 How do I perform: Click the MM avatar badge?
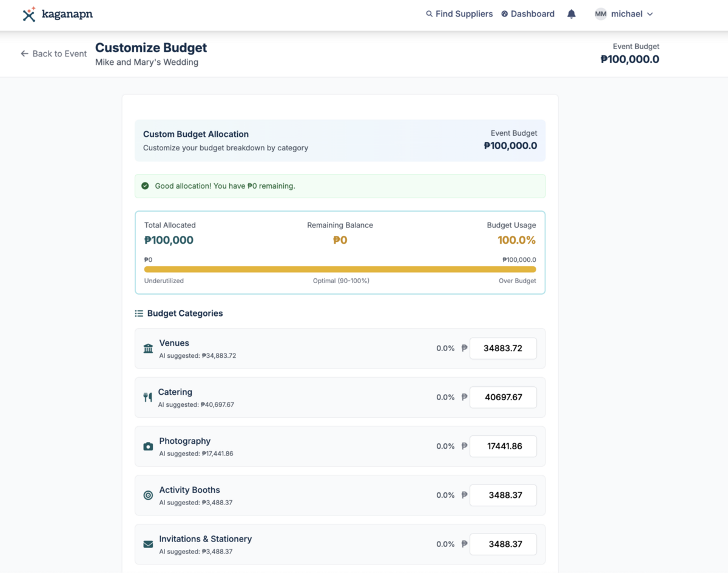pyautogui.click(x=601, y=13)
